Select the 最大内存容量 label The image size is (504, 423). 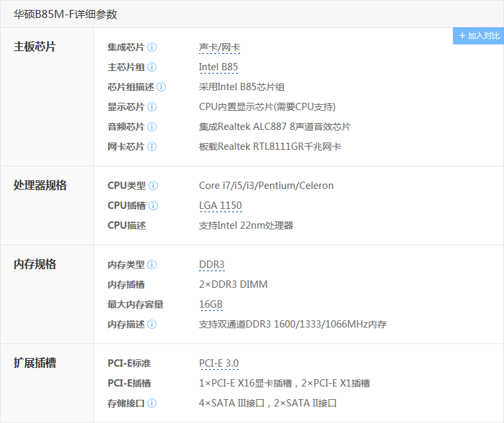tap(136, 305)
